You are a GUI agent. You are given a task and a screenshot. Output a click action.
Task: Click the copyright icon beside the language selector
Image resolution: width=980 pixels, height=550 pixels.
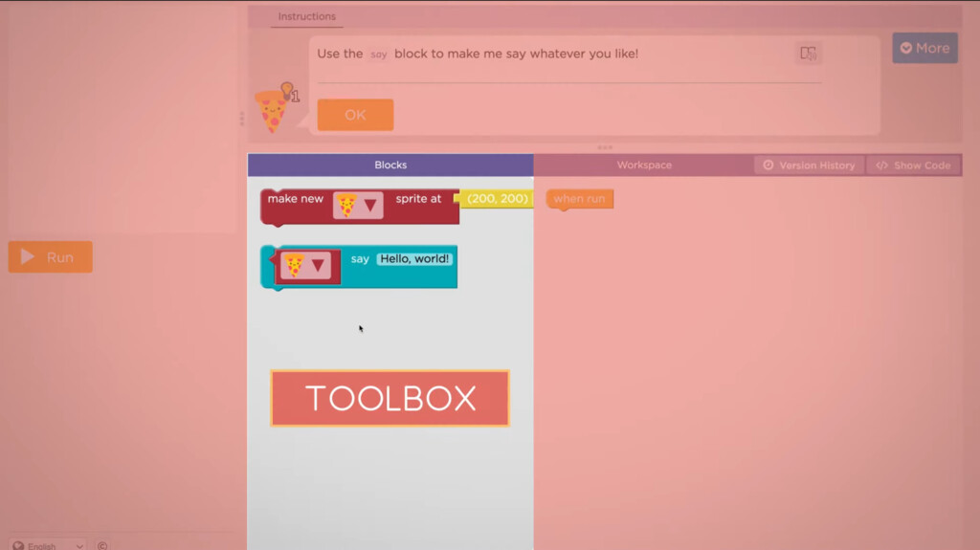[x=101, y=545]
